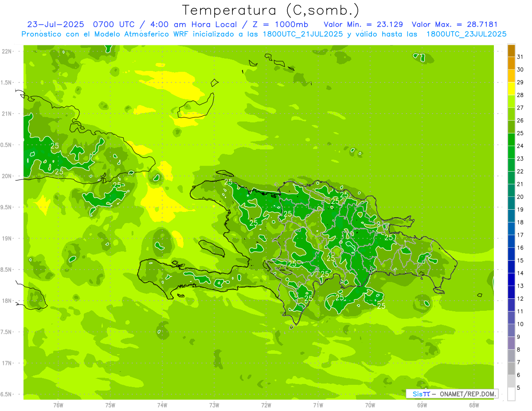The image size is (532, 411).
Task: Pick the orange legend swatch above 31
Action: tap(511, 51)
